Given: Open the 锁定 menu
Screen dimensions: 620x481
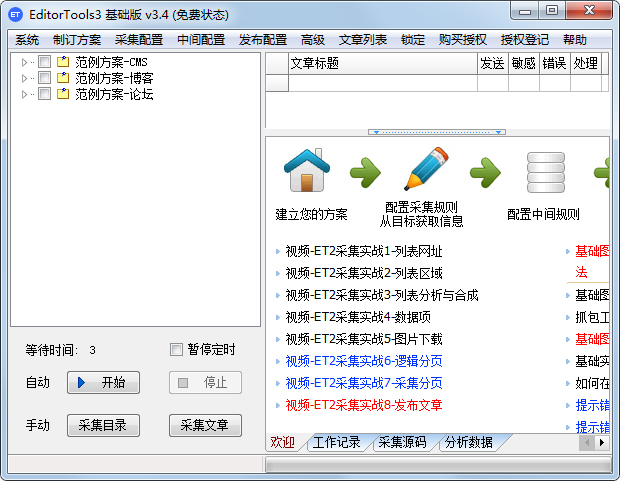Looking at the screenshot, I should pyautogui.click(x=413, y=40).
